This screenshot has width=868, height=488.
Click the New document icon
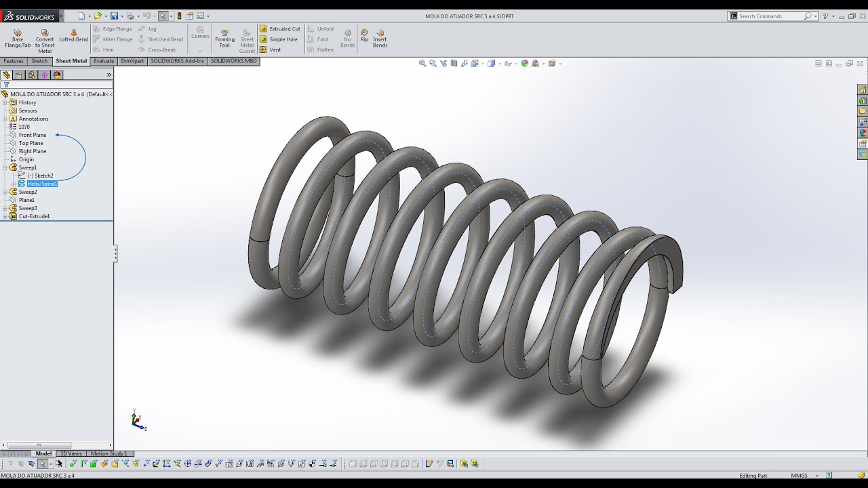tap(81, 16)
